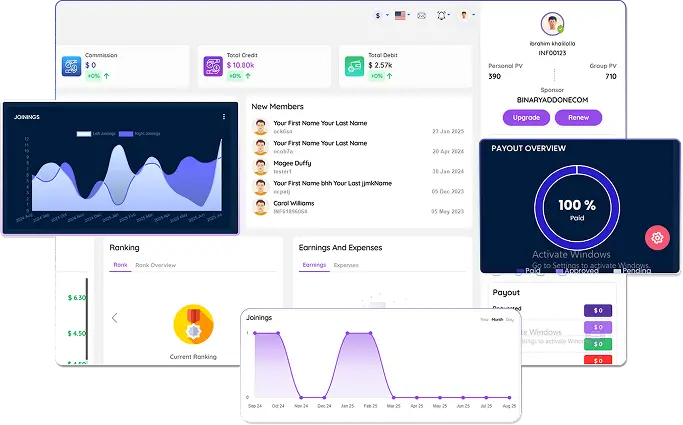Expand the user avatar menu in header
683x425 pixels.
pyautogui.click(x=466, y=16)
